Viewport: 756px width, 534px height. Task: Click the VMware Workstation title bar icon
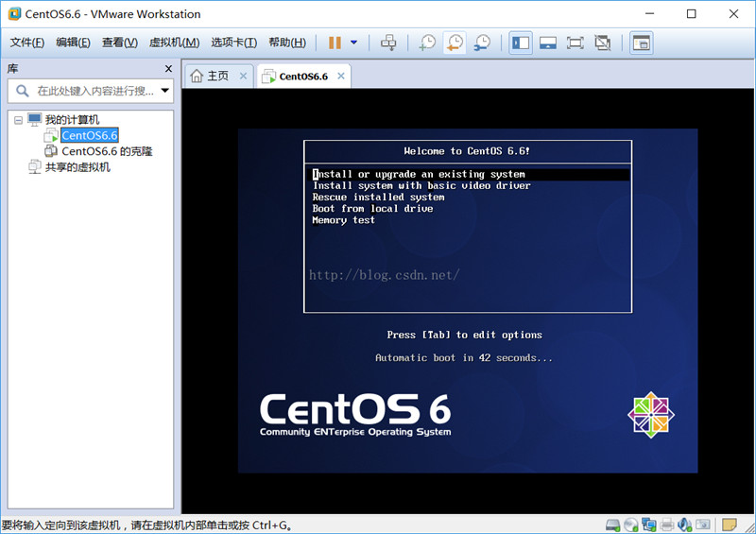point(14,13)
